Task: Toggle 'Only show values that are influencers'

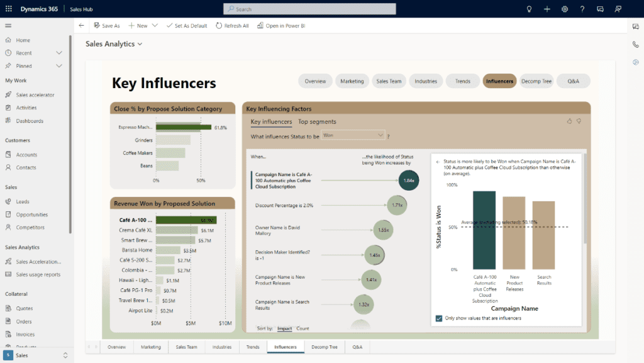Action: click(x=438, y=318)
